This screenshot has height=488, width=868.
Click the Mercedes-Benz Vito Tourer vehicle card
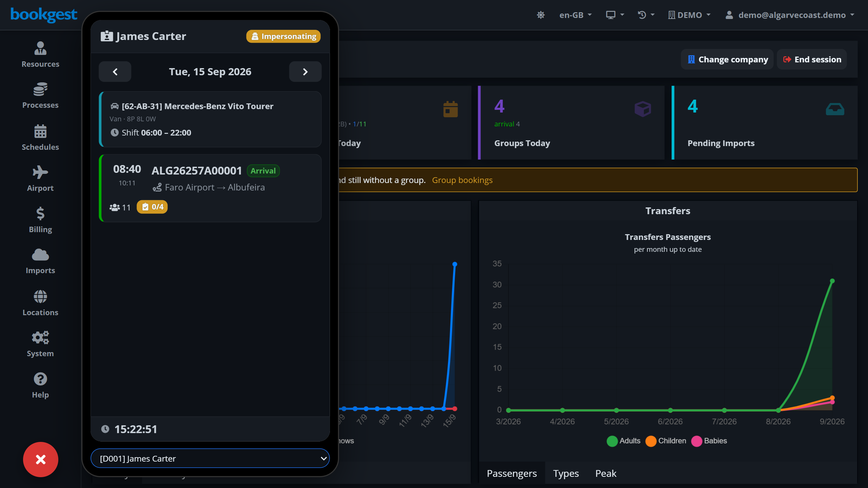click(210, 119)
